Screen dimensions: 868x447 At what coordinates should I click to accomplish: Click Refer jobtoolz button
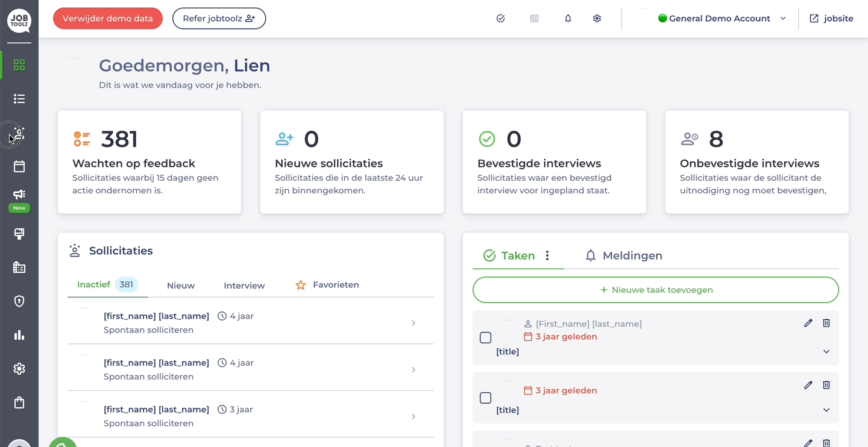tap(219, 19)
